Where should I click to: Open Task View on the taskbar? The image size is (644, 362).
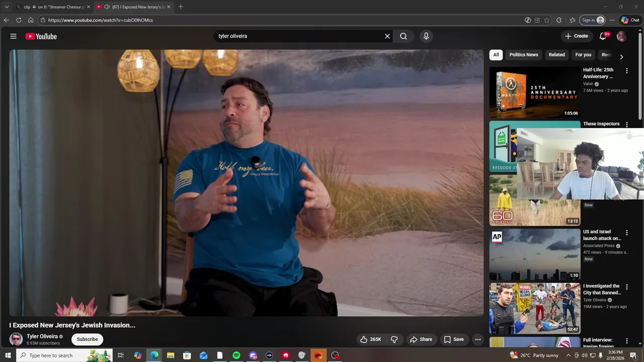[x=121, y=355]
